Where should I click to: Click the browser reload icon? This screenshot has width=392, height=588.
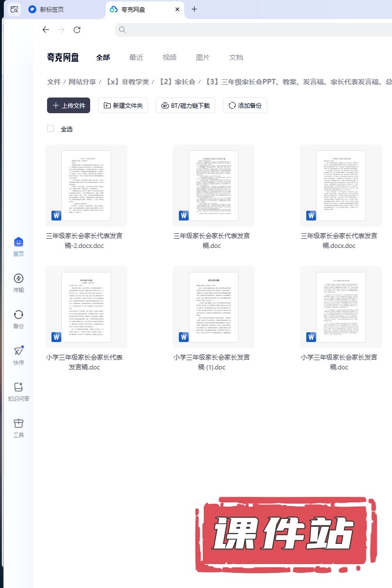(77, 30)
